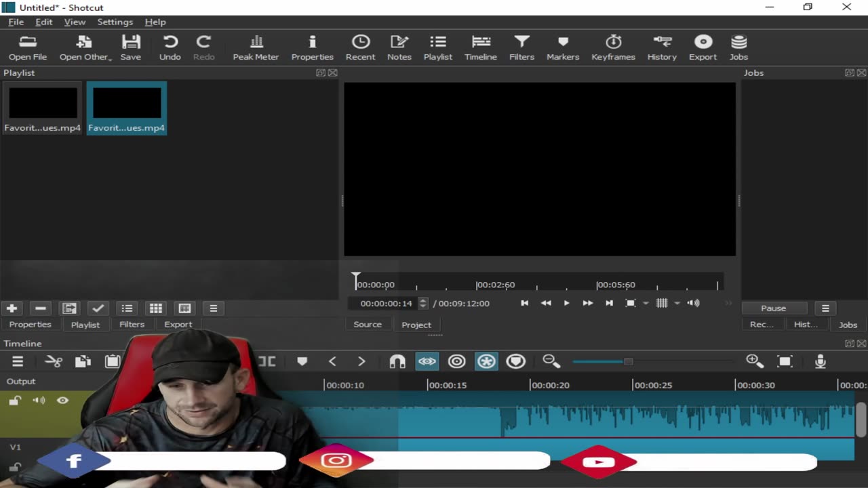Viewport: 868px width, 488px height.
Task: Toggle timeline ripple mode
Action: point(456,361)
